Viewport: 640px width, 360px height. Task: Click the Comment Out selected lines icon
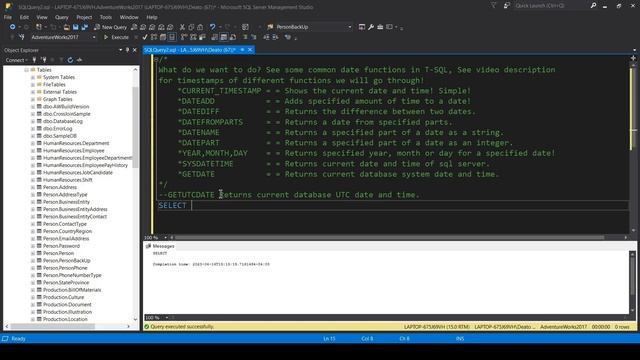click(245, 37)
